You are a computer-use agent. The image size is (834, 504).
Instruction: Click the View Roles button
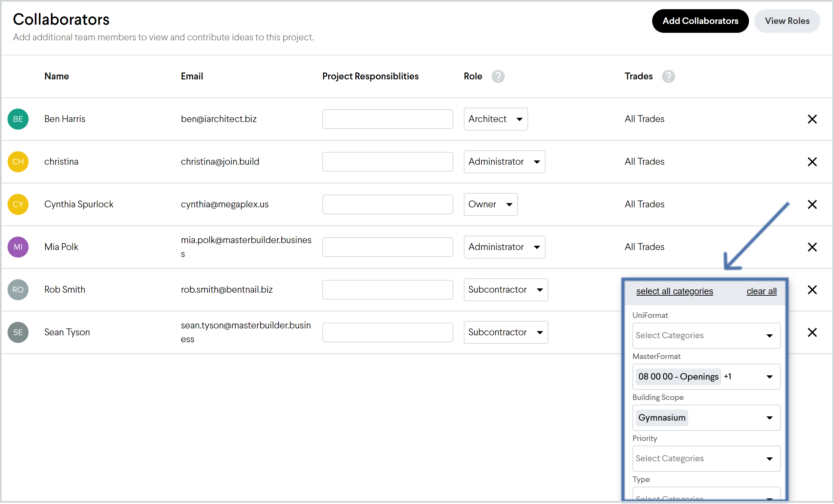tap(787, 21)
